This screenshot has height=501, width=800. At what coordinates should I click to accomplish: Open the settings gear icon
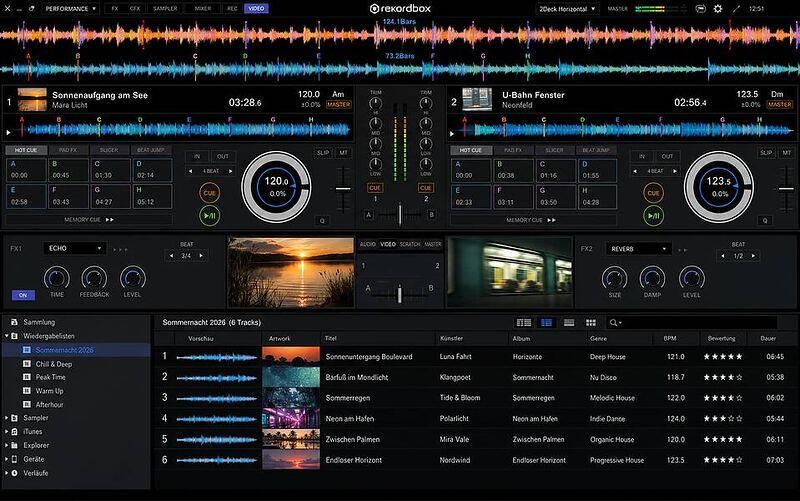coord(717,9)
